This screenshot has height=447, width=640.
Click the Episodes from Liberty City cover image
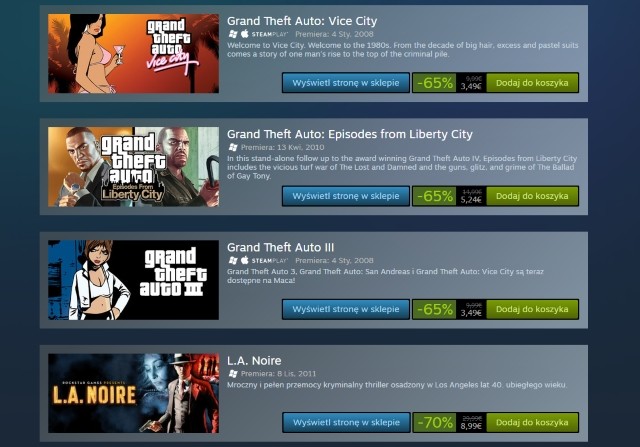pyautogui.click(x=133, y=167)
